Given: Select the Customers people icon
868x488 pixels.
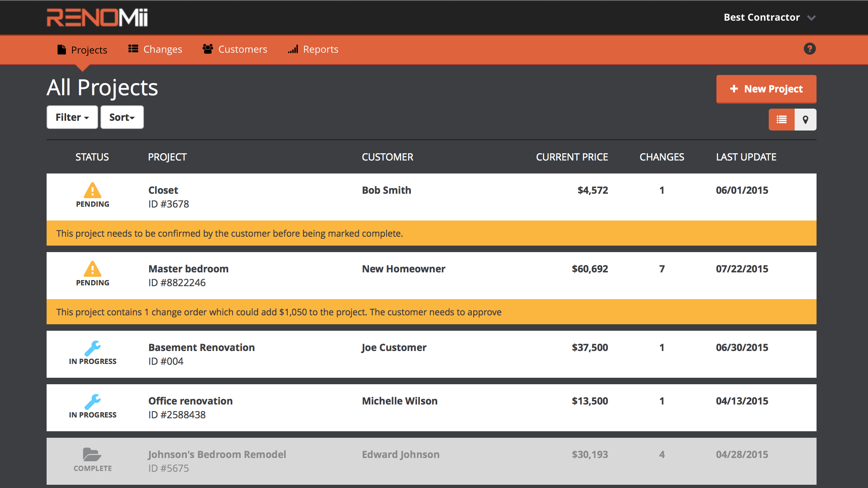Looking at the screenshot, I should (208, 49).
